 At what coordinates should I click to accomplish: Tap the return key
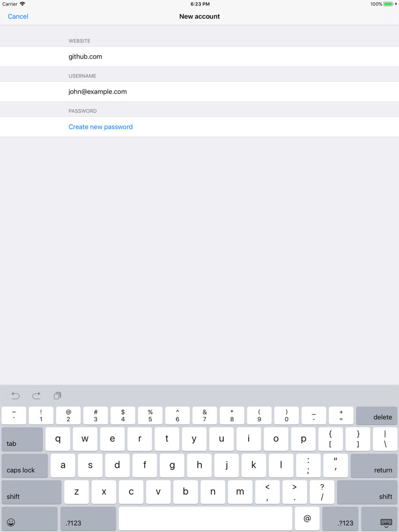point(374,465)
